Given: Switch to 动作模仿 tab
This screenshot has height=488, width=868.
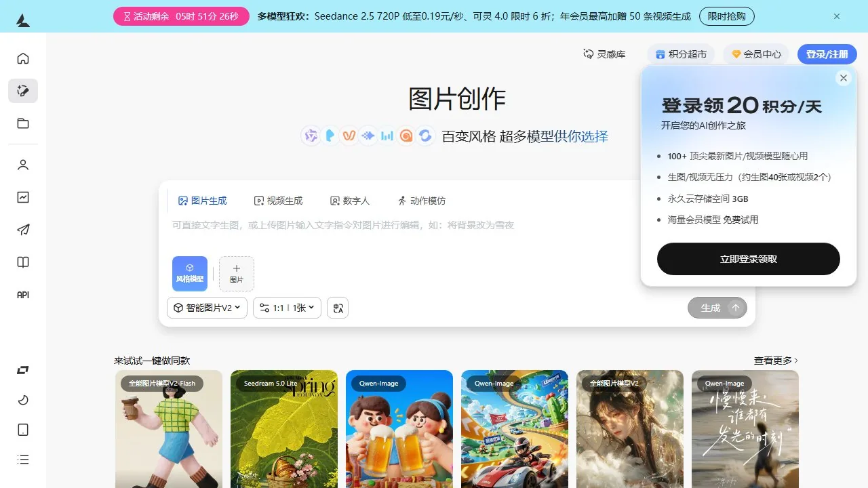Looking at the screenshot, I should click(x=421, y=201).
